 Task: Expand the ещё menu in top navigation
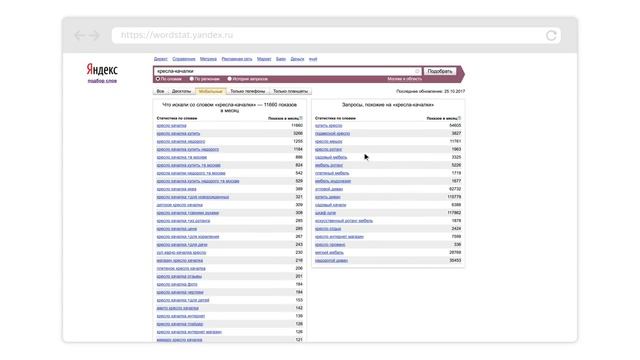coord(313,59)
